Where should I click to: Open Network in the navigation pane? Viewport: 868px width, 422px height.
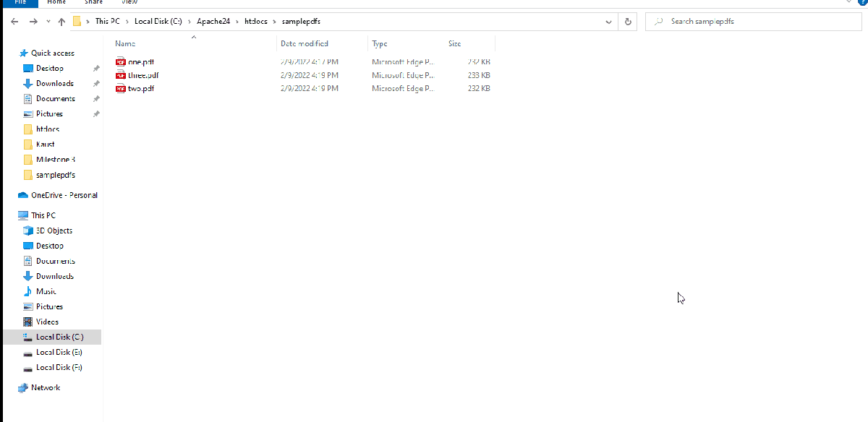pyautogui.click(x=45, y=387)
